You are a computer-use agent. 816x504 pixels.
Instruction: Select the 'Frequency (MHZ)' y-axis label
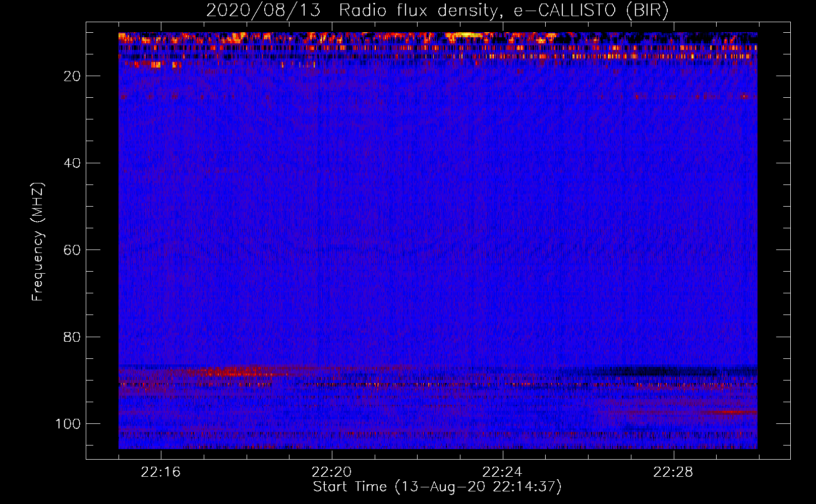pyautogui.click(x=38, y=241)
